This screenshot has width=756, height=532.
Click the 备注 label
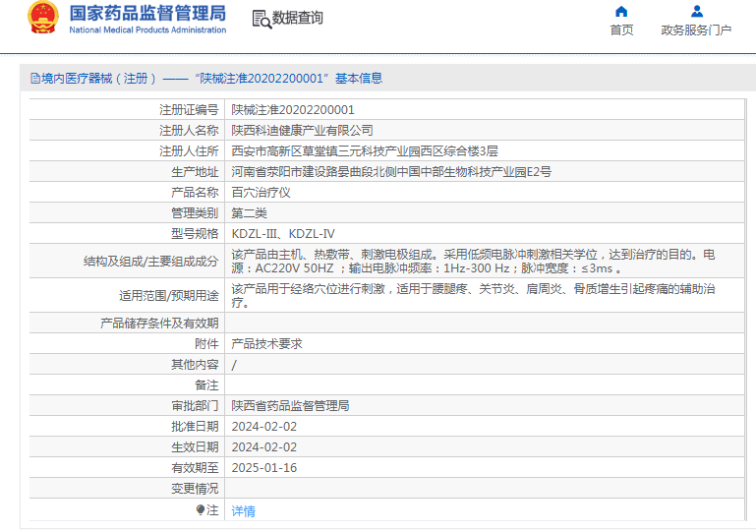tap(206, 384)
